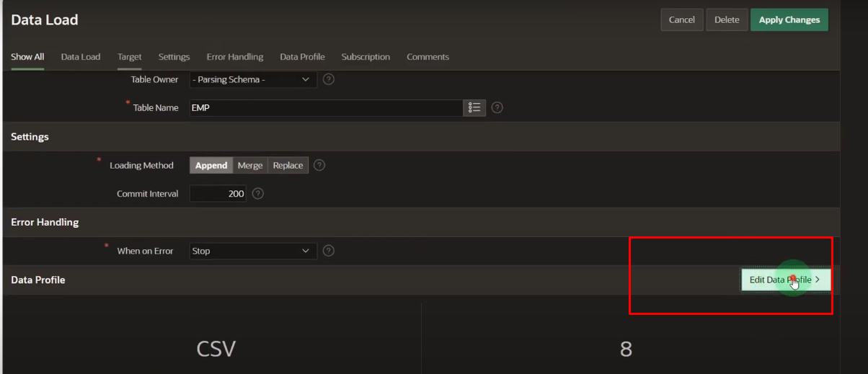868x374 pixels.
Task: Open help for Loading Method
Action: 319,165
